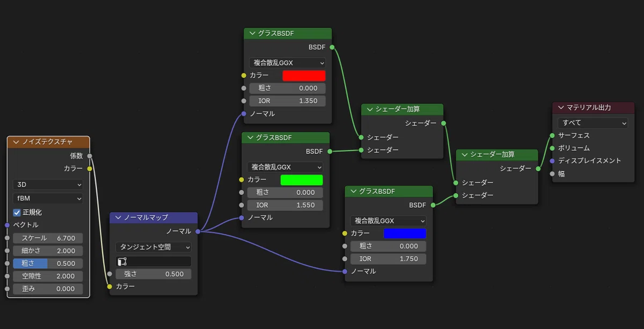This screenshot has height=329, width=644.
Task: Click the ディスプレイスメント input socket
Action: [x=552, y=160]
